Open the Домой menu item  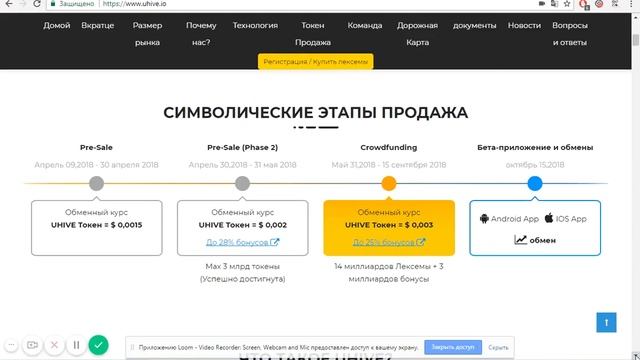pos(57,25)
